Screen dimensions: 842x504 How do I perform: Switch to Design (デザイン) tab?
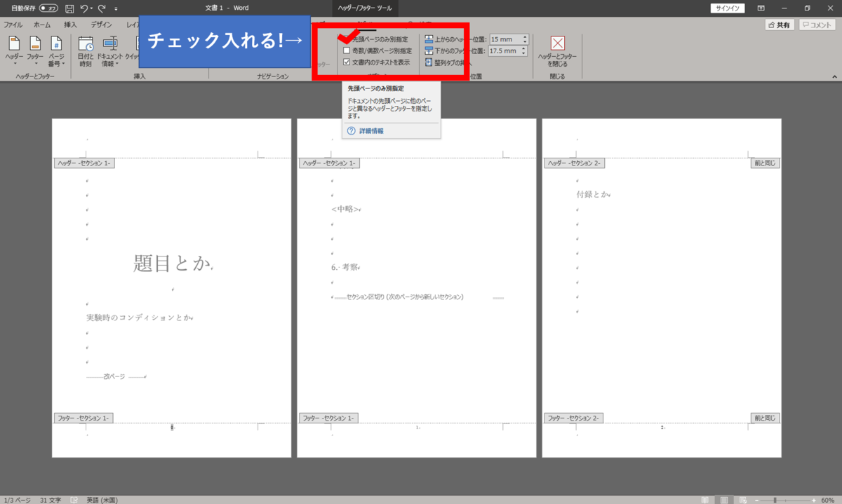101,25
